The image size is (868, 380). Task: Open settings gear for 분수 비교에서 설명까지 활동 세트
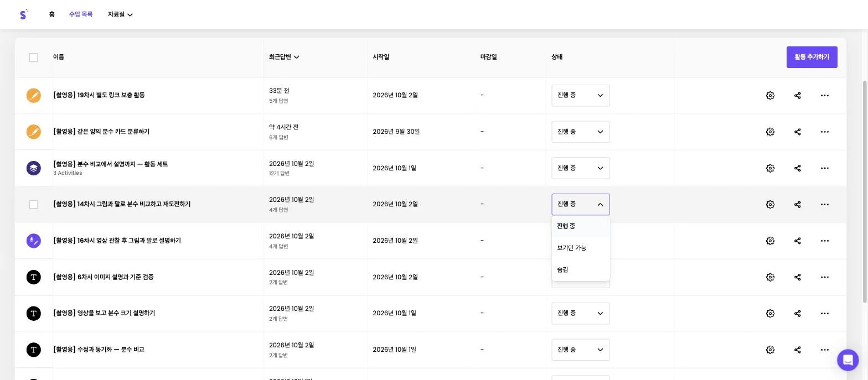click(x=770, y=168)
